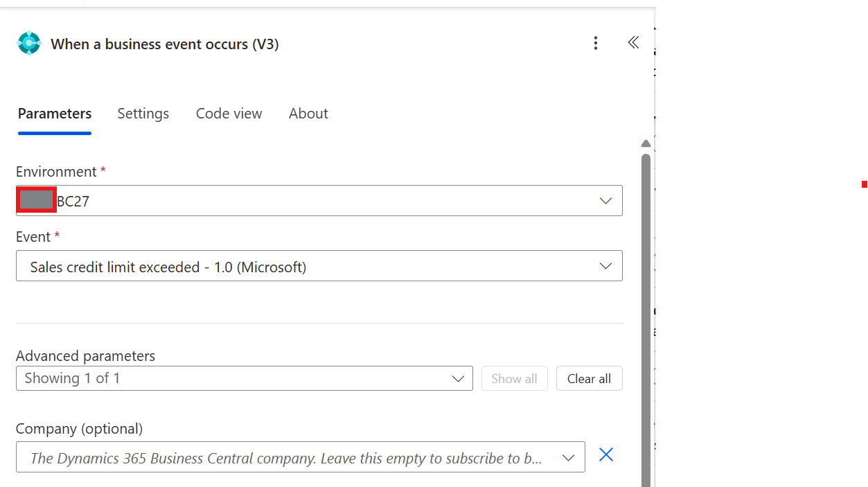The height and width of the screenshot is (487, 868).
Task: Click the vertical scrollbar thumb
Action: pyautogui.click(x=646, y=319)
